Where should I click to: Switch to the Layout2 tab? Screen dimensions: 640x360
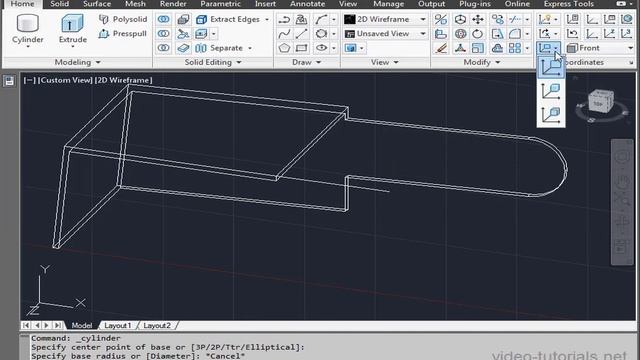tap(157, 325)
